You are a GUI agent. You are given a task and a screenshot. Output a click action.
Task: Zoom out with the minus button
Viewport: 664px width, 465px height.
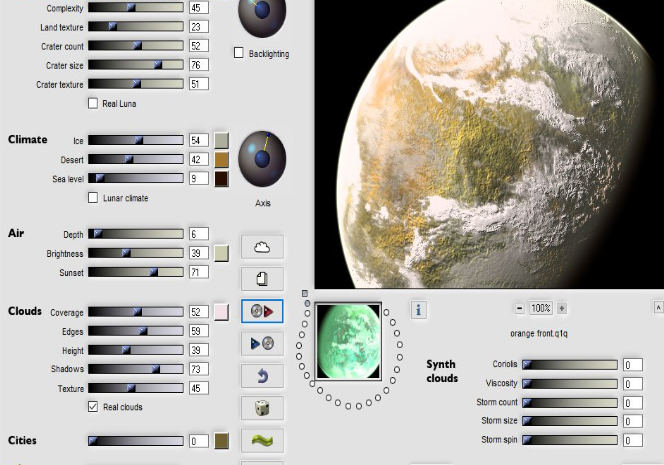tap(519, 308)
